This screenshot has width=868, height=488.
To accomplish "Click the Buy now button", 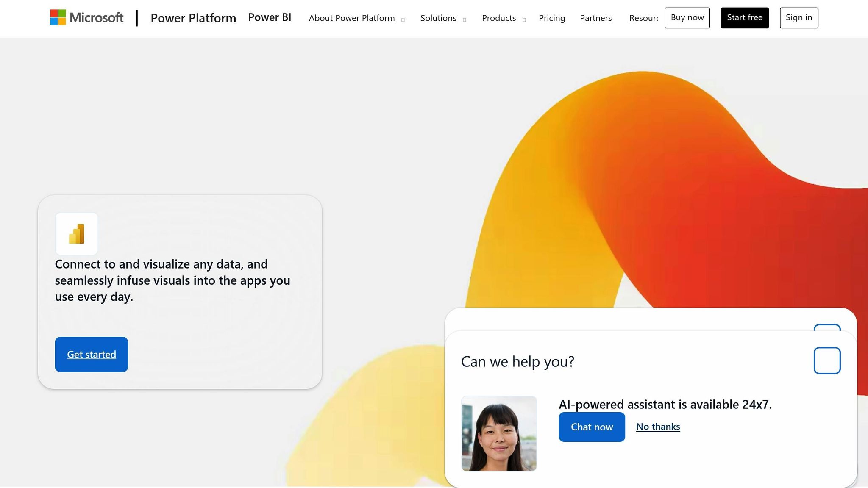I will [687, 18].
